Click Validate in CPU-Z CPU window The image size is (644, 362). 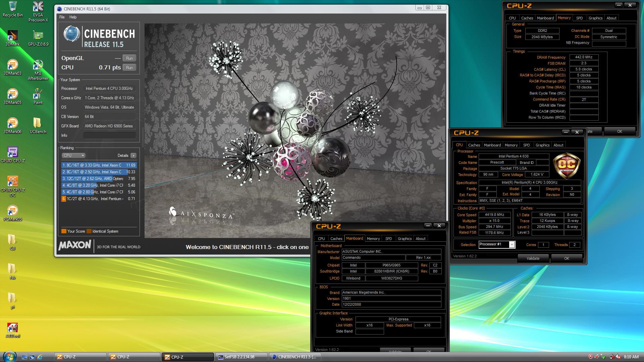coord(533,258)
